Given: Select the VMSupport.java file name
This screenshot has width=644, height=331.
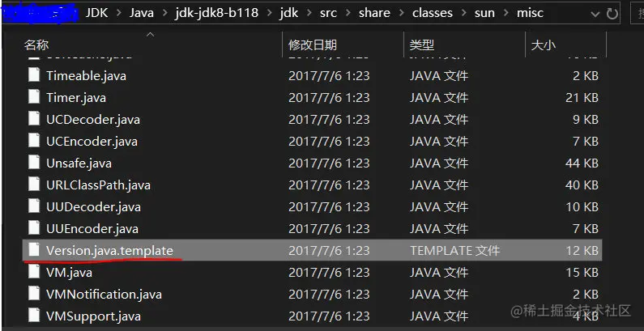Looking at the screenshot, I should click(94, 316).
